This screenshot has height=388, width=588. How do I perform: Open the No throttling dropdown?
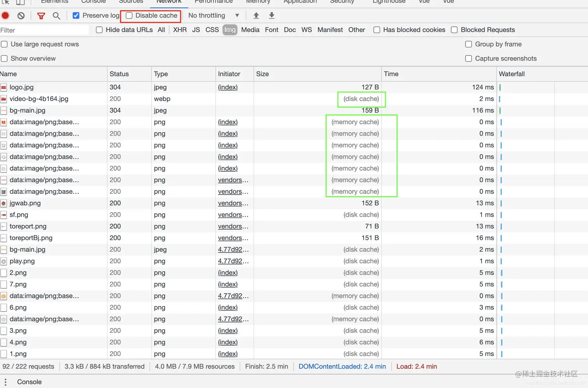coord(213,16)
